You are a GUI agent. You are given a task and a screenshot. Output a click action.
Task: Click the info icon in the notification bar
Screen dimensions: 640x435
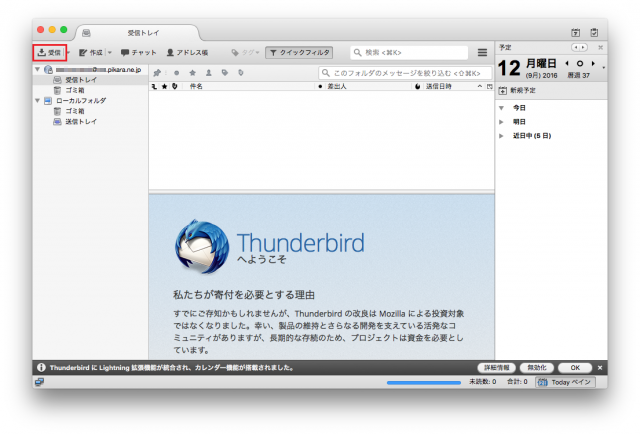41,368
